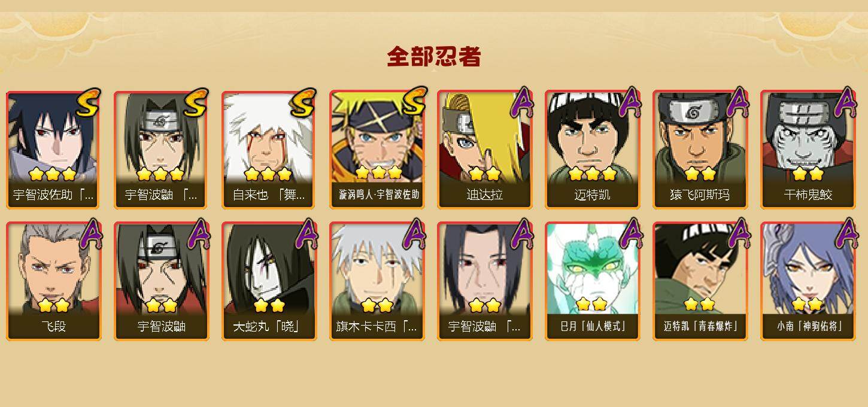Click the 飞段 name label
Screen dimensions: 868x407
pos(54,327)
